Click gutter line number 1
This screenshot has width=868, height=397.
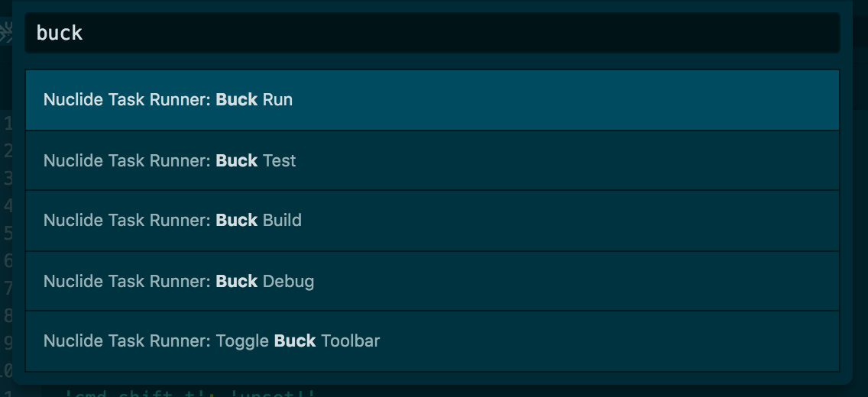pyautogui.click(x=8, y=124)
